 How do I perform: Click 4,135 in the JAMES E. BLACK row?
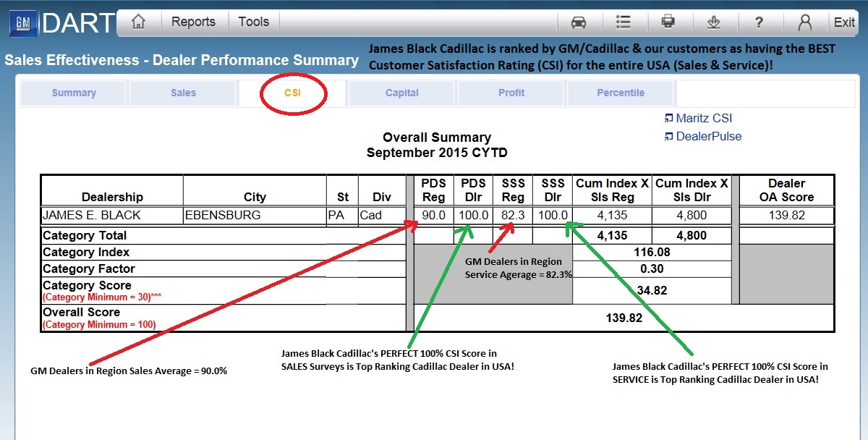[613, 216]
